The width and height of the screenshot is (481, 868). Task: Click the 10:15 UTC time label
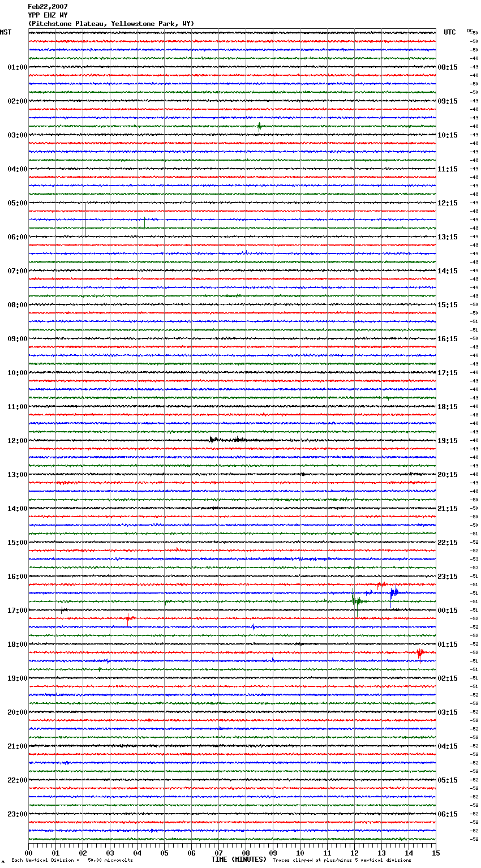coord(448,135)
